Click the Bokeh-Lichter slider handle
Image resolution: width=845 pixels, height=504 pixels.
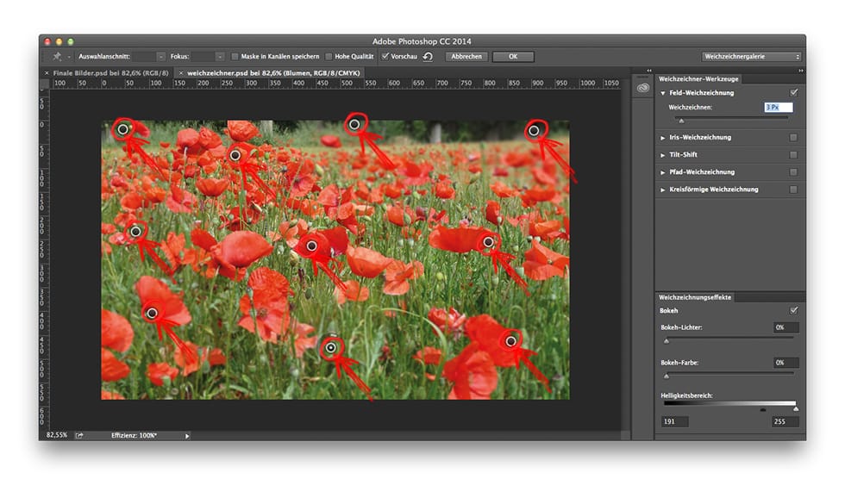(x=667, y=341)
